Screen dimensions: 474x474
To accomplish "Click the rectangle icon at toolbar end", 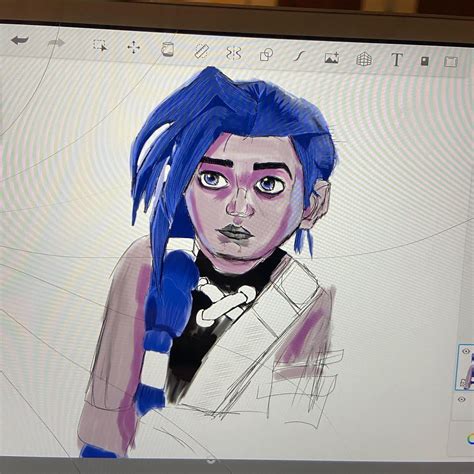I will (450, 62).
